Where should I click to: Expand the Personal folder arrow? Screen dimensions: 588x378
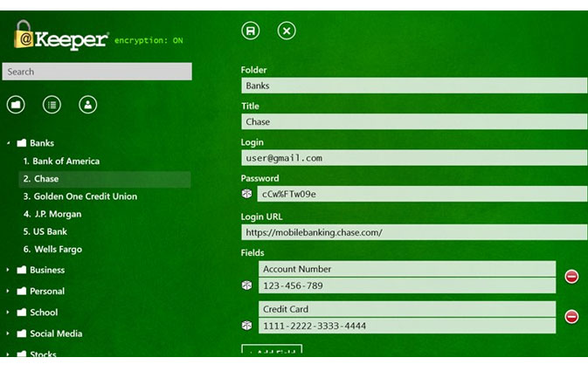tap(8, 291)
